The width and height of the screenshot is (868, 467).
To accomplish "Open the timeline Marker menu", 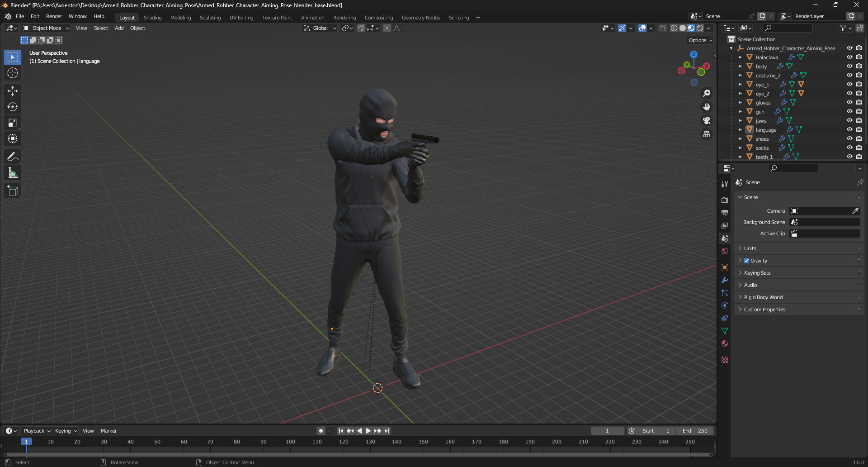I will point(108,431).
